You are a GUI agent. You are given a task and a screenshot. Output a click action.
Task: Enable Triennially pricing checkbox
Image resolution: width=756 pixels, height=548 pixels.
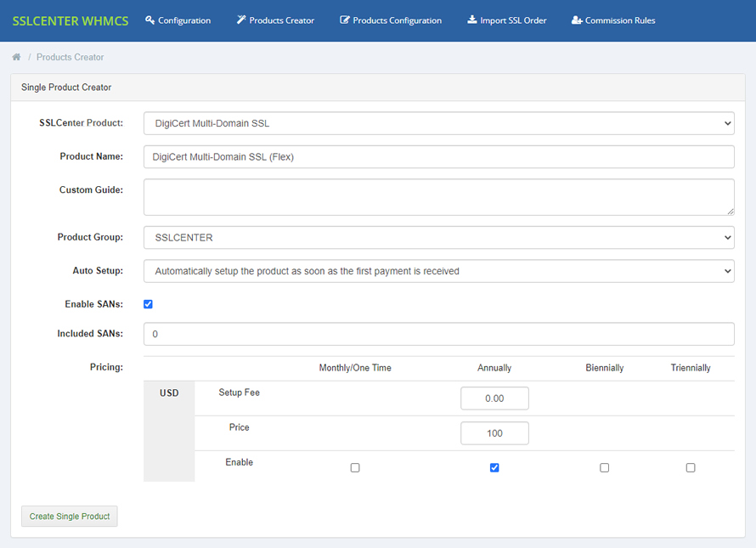point(691,468)
